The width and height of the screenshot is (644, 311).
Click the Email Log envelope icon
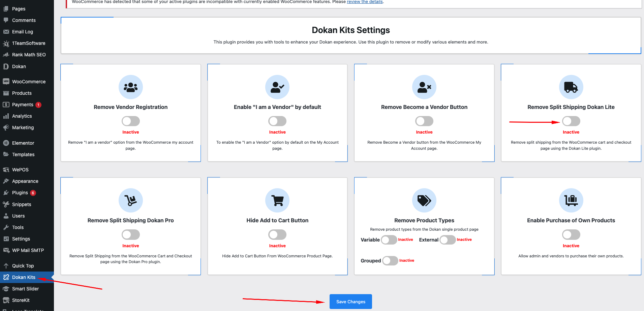point(6,32)
